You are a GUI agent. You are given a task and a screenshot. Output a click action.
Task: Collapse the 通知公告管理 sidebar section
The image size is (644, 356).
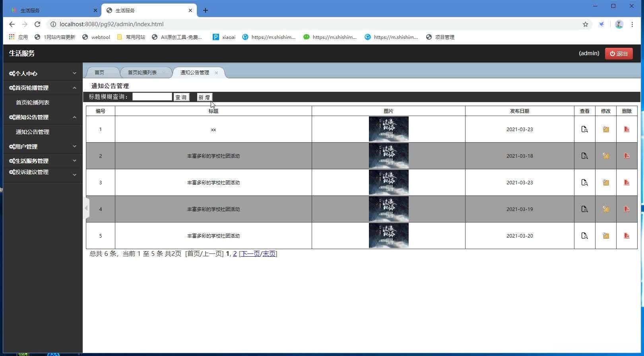coord(43,117)
